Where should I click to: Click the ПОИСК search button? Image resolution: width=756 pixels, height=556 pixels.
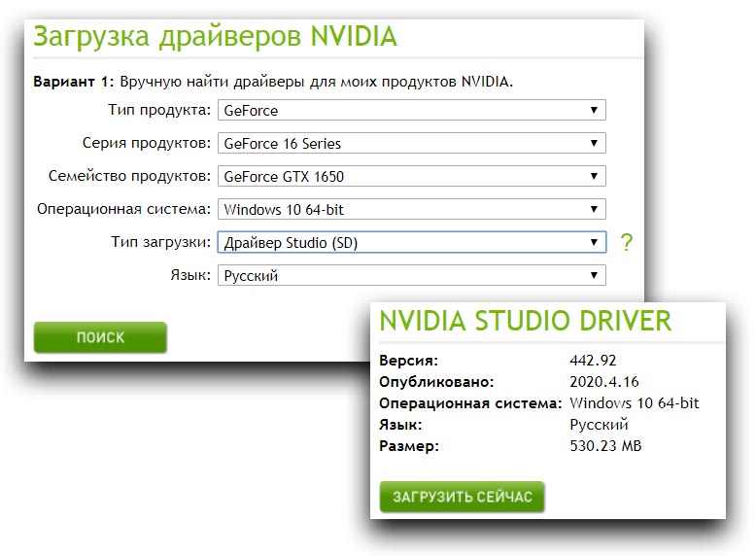[x=100, y=337]
